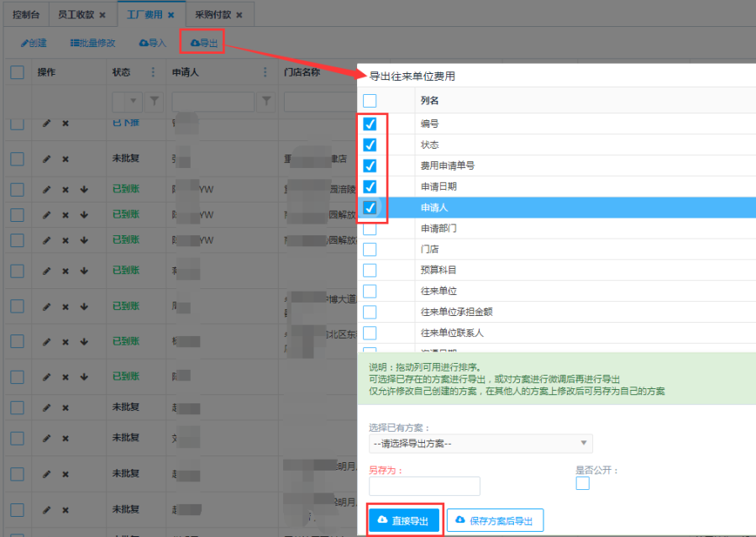Open the 状态 column three-dot menu
756x537 pixels.
point(153,72)
